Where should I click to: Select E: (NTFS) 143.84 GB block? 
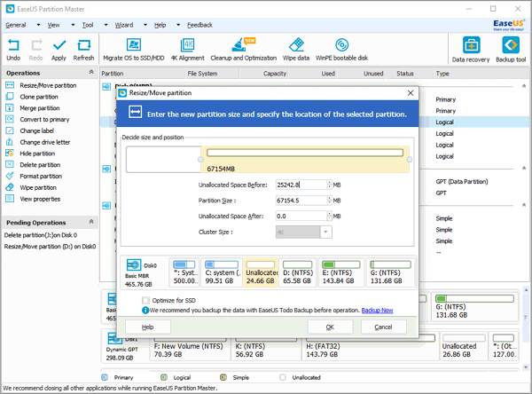point(341,272)
